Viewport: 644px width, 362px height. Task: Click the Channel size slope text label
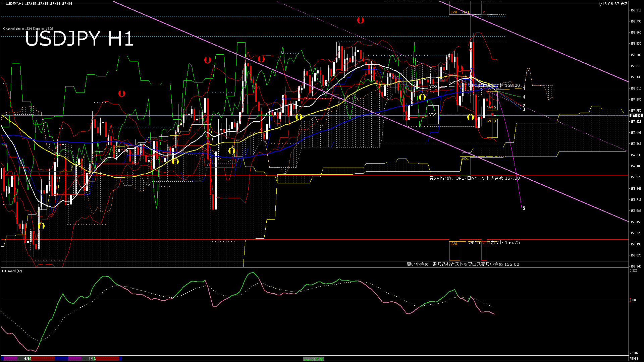pos(28,29)
